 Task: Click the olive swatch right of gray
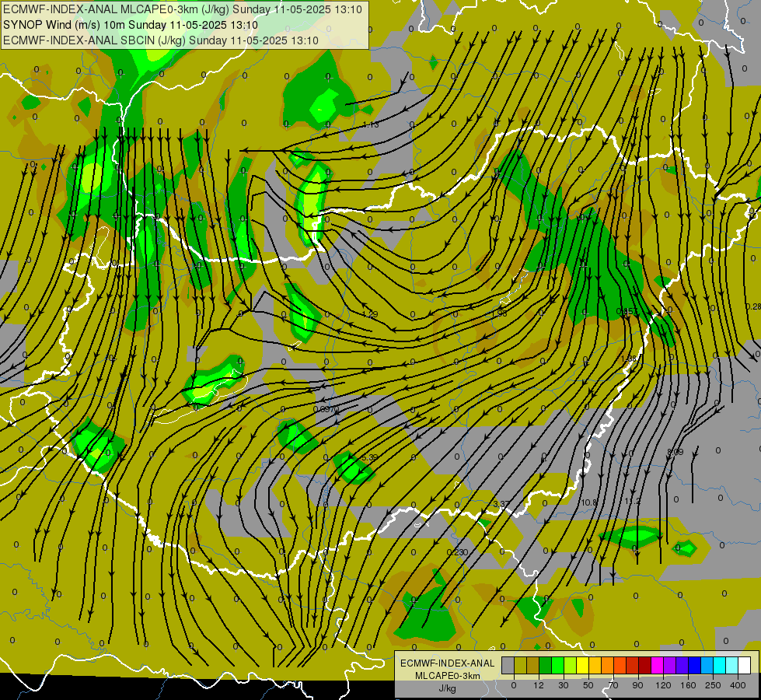tap(520, 665)
